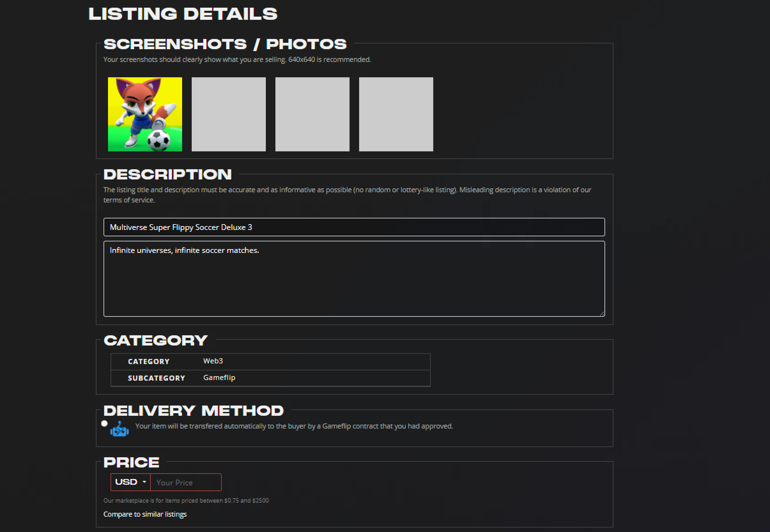Open the USD currency dropdown

[130, 482]
